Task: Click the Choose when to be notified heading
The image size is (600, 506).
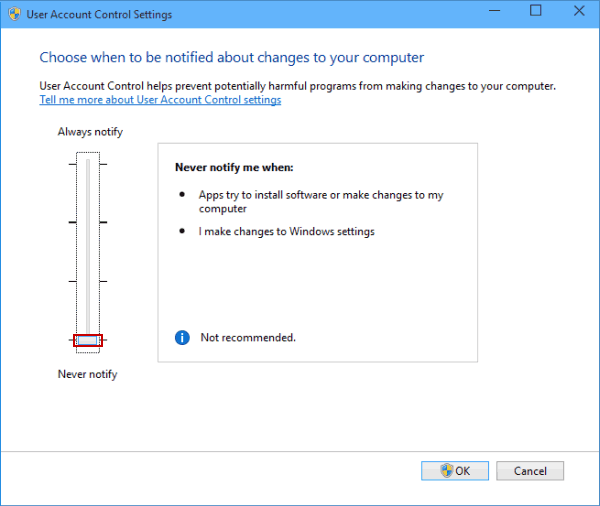Action: 232,57
